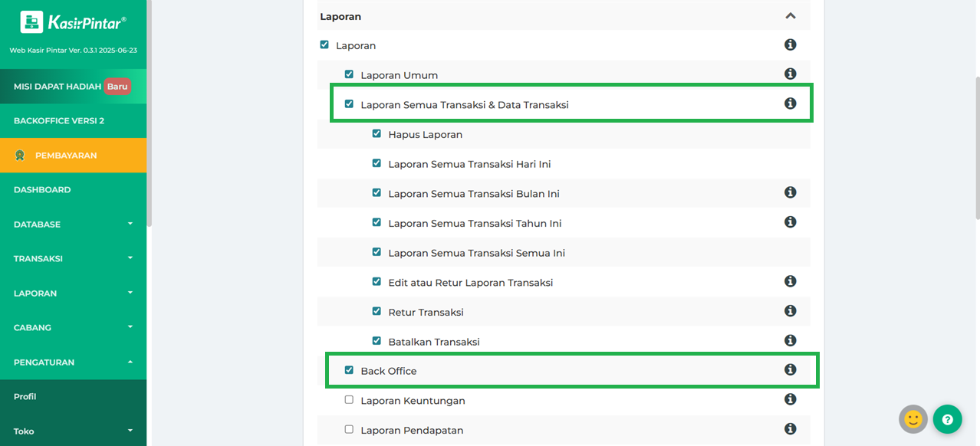Image resolution: width=980 pixels, height=446 pixels.
Task: Open Profil under Pengaturan
Action: [25, 397]
